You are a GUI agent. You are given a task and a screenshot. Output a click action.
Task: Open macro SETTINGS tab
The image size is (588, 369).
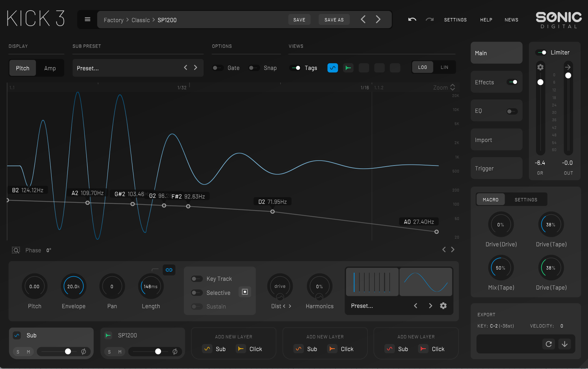pos(526,200)
